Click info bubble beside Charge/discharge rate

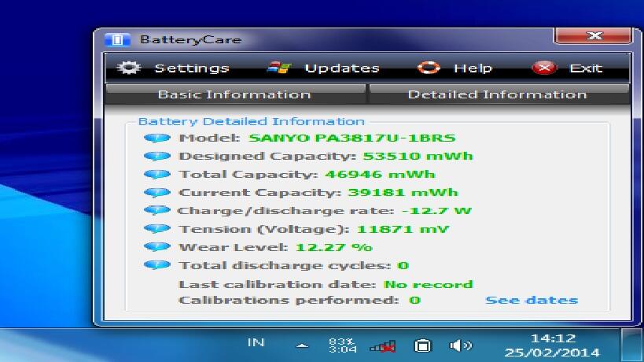click(x=157, y=210)
